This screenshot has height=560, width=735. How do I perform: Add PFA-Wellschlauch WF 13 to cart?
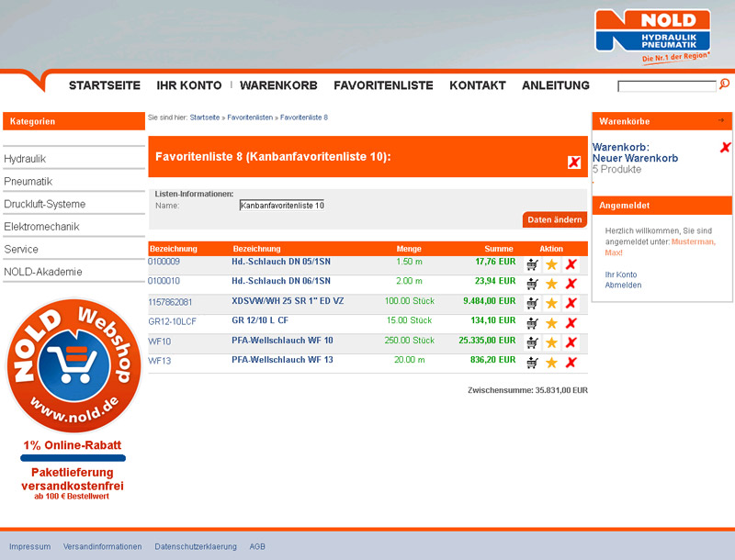pos(532,363)
